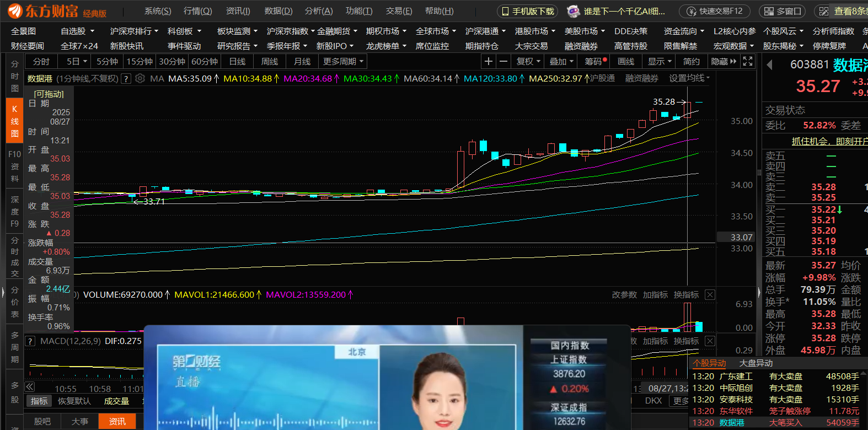Open the 设置均线 dropdown
This screenshot has height=430, width=868.
coord(689,78)
